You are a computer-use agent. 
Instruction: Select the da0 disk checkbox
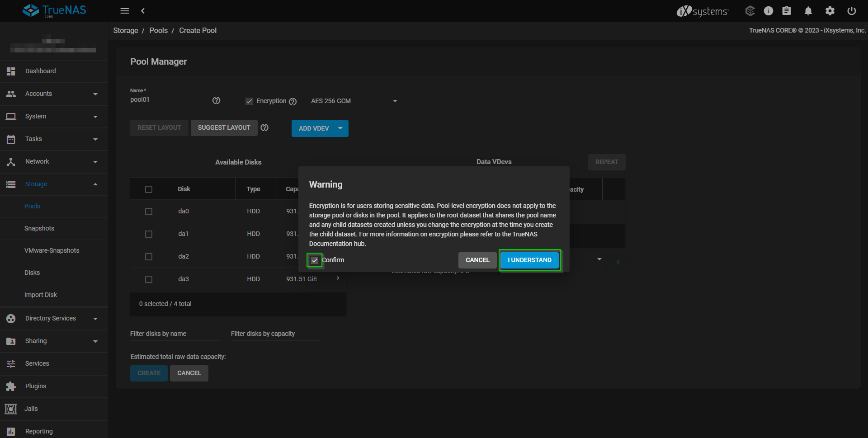[149, 212]
